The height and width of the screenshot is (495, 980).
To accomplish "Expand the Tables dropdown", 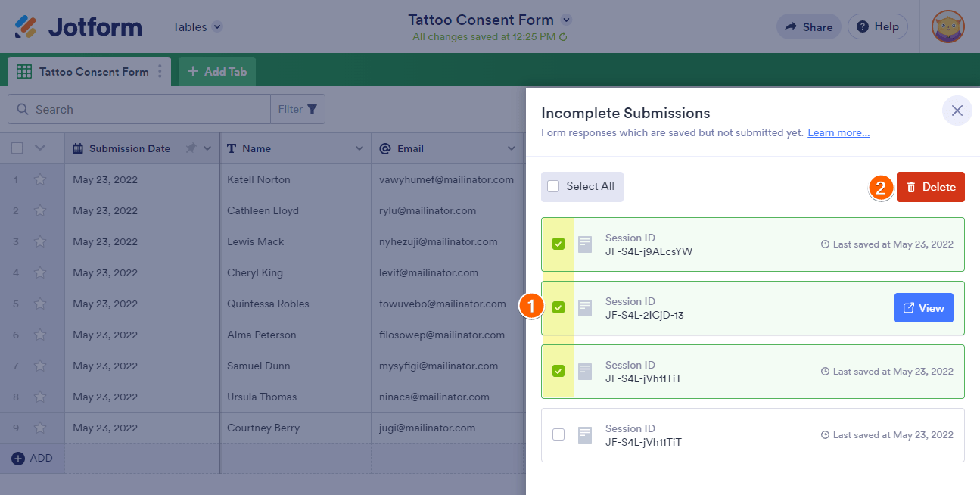I will tap(217, 27).
